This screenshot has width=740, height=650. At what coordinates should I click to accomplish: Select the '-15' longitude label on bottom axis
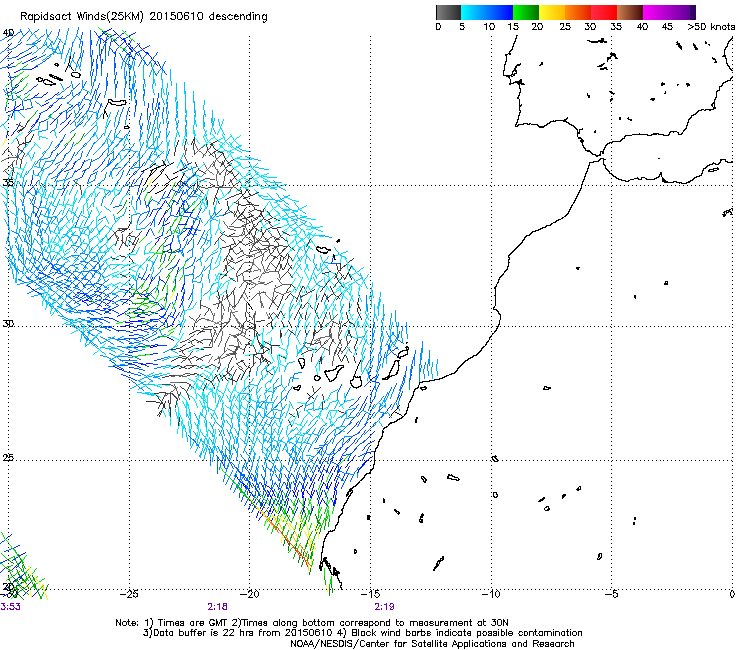coord(370,594)
